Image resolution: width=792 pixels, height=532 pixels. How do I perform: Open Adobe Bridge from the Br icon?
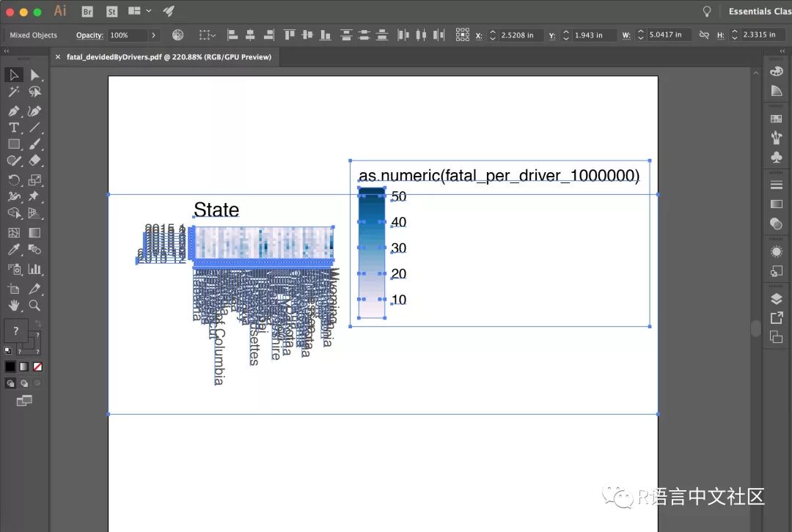pos(87,11)
